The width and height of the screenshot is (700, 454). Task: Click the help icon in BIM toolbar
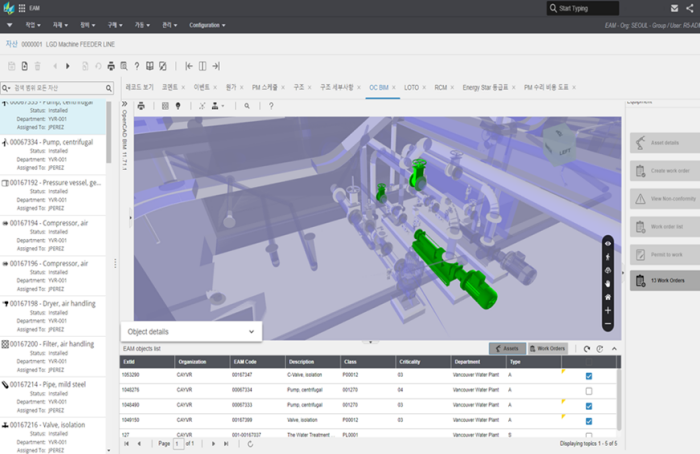click(x=271, y=106)
